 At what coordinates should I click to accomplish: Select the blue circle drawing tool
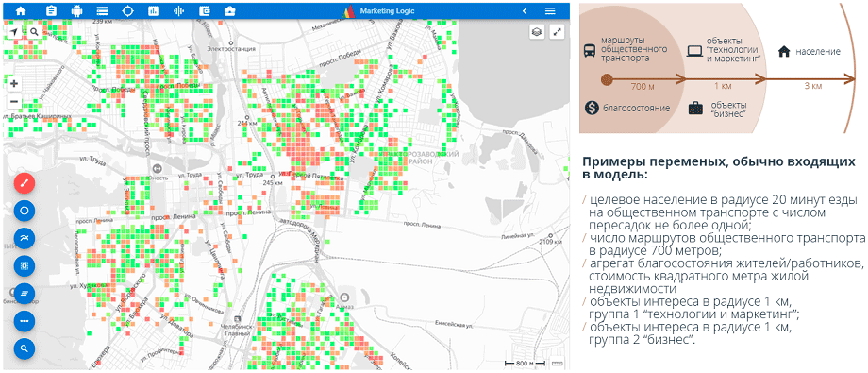(x=25, y=211)
